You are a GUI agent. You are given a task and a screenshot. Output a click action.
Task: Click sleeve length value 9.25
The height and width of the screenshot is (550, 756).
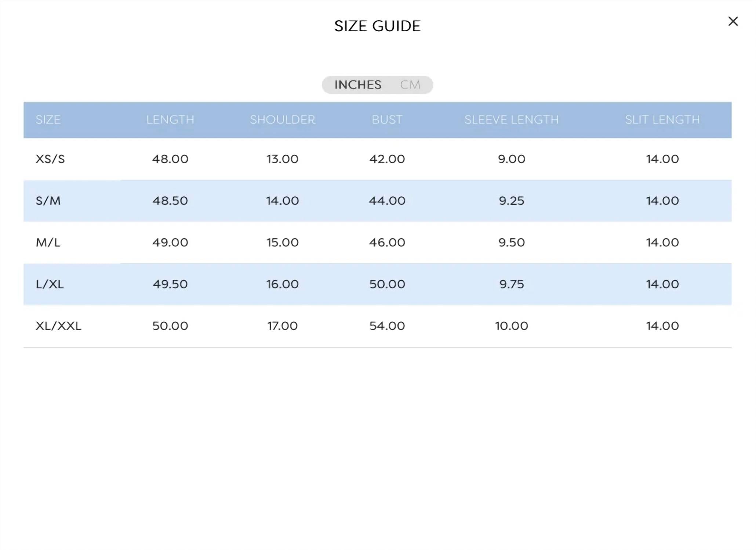tap(512, 201)
